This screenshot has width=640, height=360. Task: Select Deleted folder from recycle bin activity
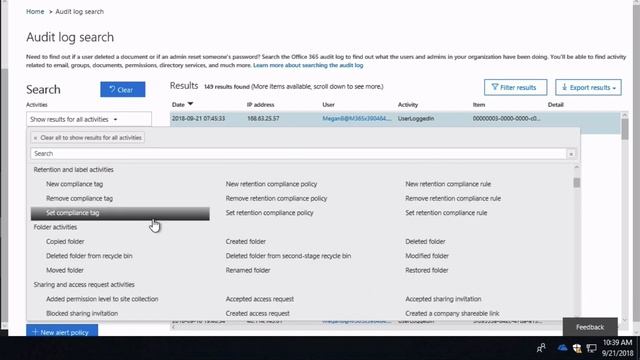(x=89, y=256)
